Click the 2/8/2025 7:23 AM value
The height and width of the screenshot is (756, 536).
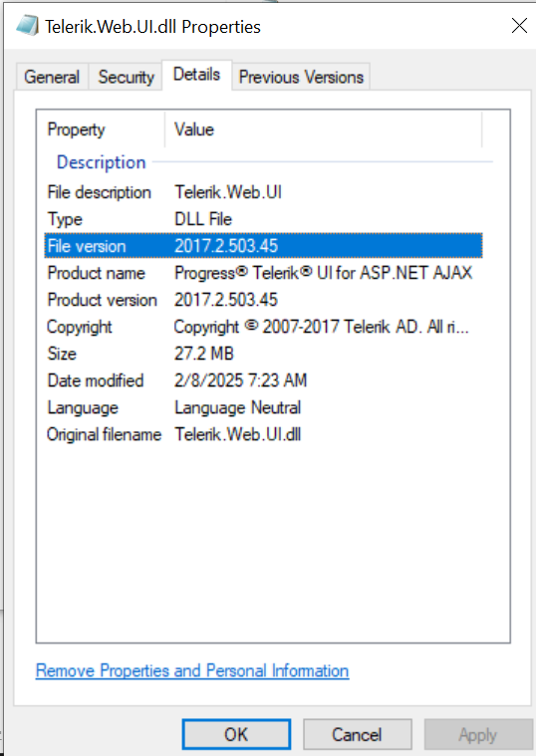[240, 380]
